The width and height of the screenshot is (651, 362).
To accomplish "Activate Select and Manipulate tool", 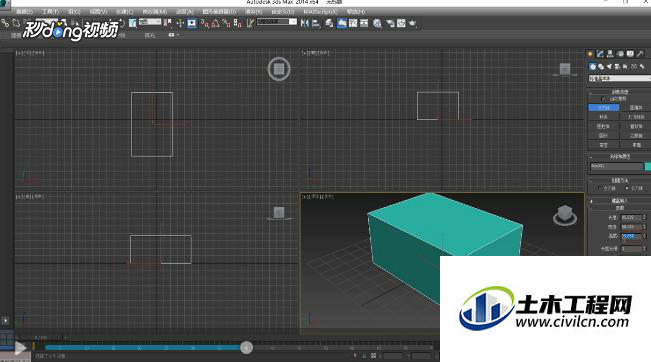I will click(x=180, y=23).
